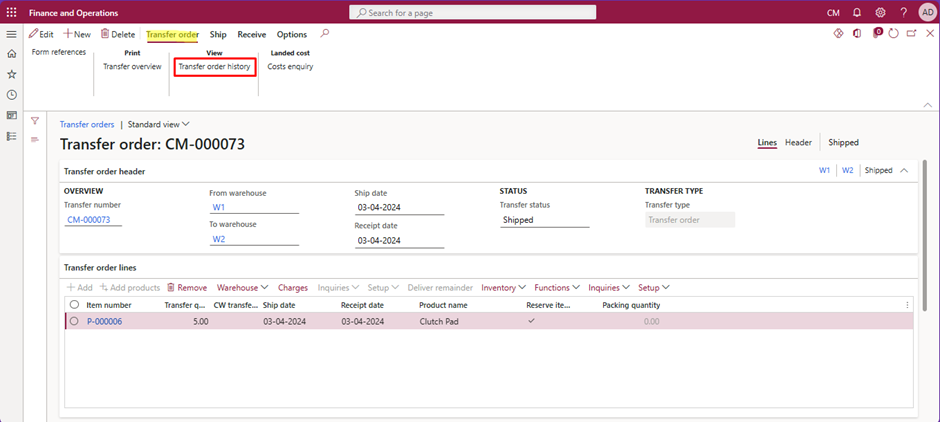
Task: Open form in new window icon
Action: point(912,34)
